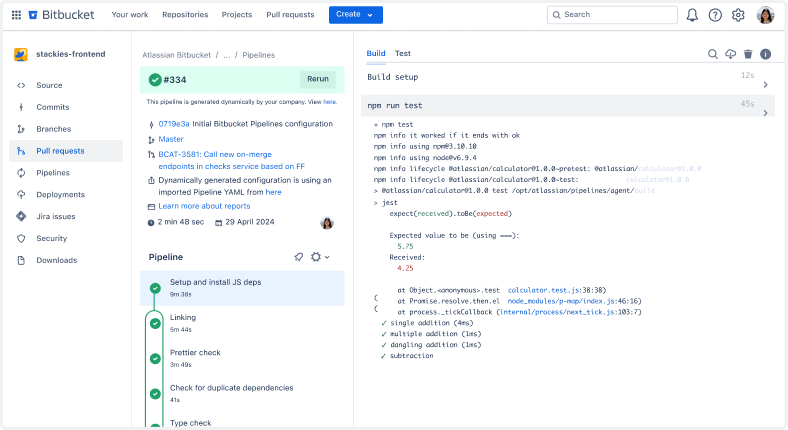Click the committer avatar beside the date
The width and height of the screenshot is (788, 430).
pos(327,223)
